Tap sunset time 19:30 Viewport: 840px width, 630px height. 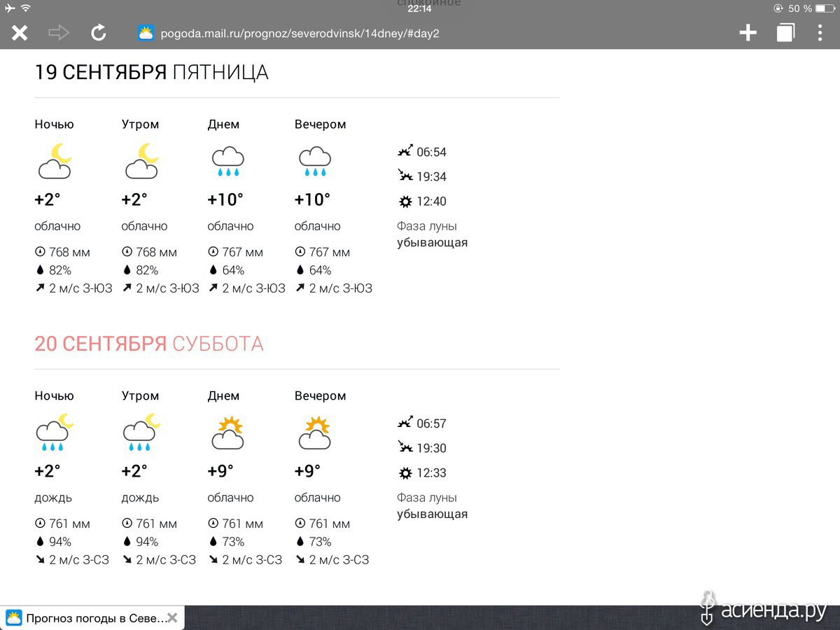tap(431, 448)
